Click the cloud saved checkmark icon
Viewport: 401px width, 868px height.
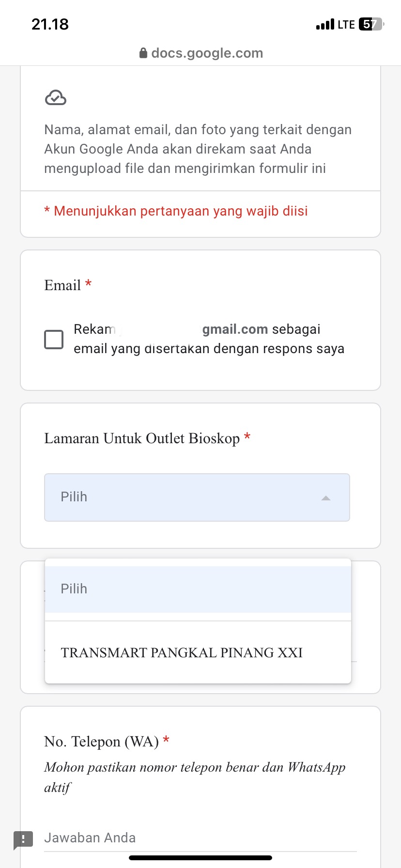click(56, 98)
